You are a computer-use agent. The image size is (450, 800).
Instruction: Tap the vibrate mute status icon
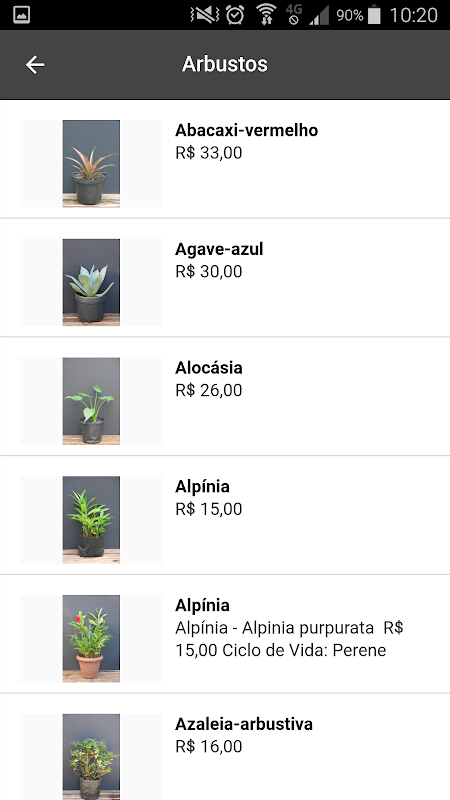tap(204, 15)
